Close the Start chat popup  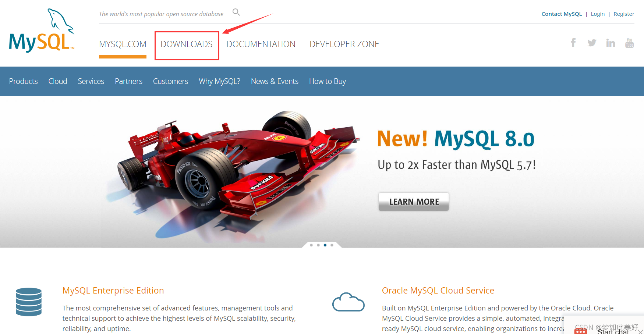click(641, 332)
